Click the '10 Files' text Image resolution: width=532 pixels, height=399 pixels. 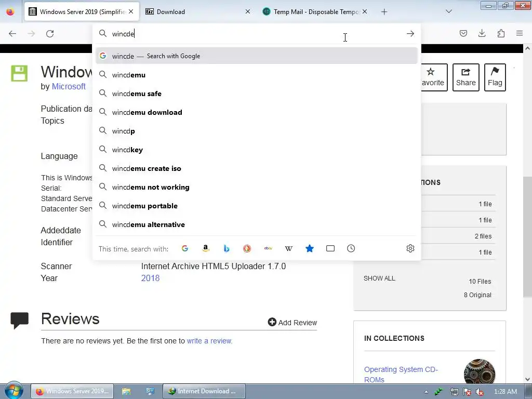[480, 281]
